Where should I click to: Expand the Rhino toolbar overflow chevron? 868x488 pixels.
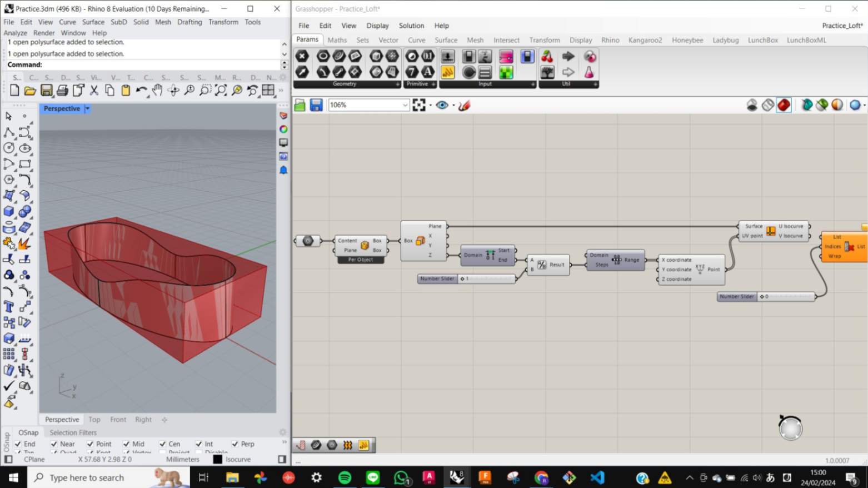281,90
